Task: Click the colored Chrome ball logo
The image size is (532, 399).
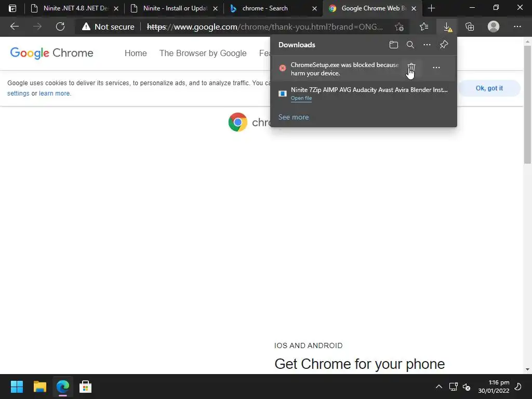Action: pyautogui.click(x=238, y=122)
